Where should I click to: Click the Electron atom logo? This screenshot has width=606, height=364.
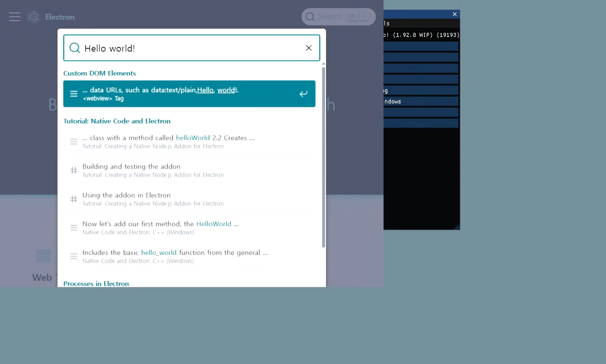34,17
